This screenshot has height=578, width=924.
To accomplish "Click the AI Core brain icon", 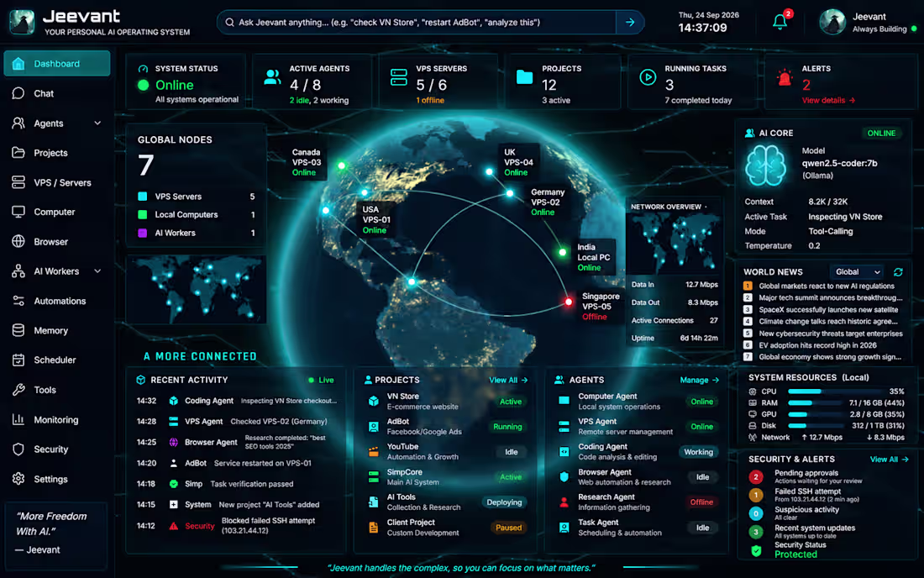I will point(765,166).
